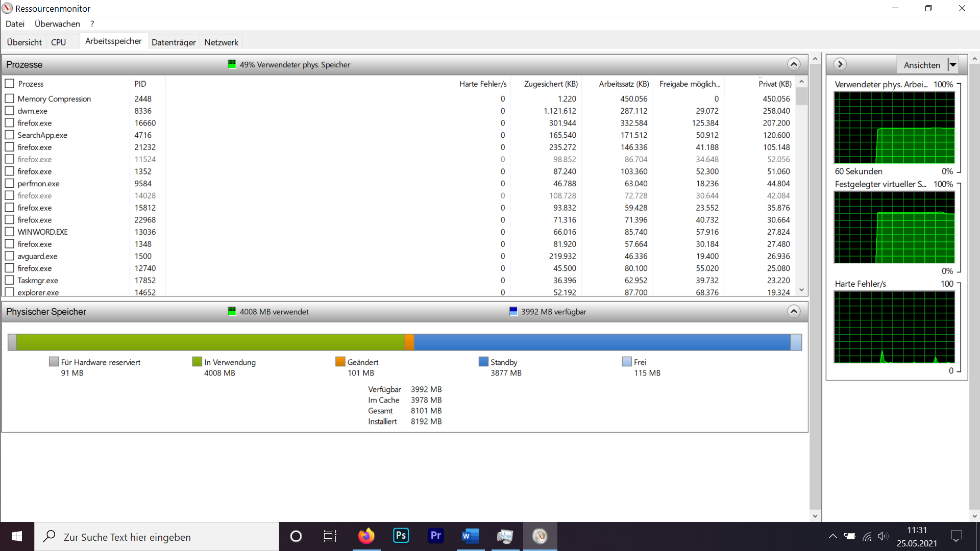980x551 pixels.
Task: Launch Premiere Pro taskbar icon
Action: (435, 536)
